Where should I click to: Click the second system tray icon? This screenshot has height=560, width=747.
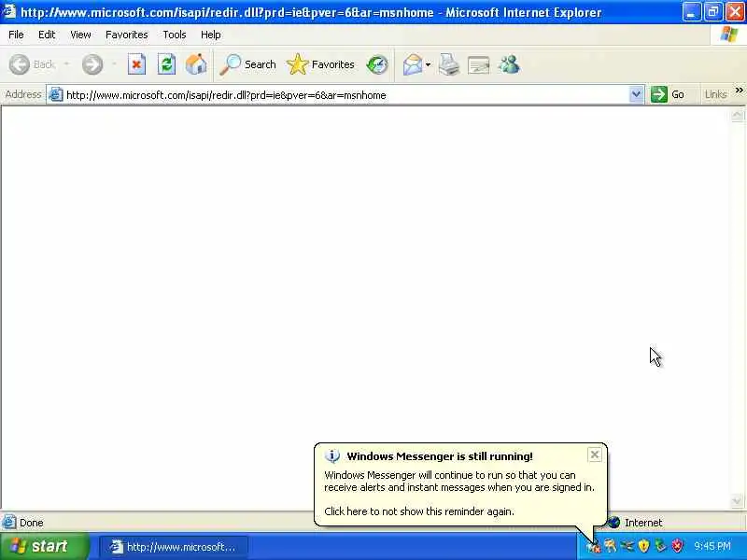point(611,546)
